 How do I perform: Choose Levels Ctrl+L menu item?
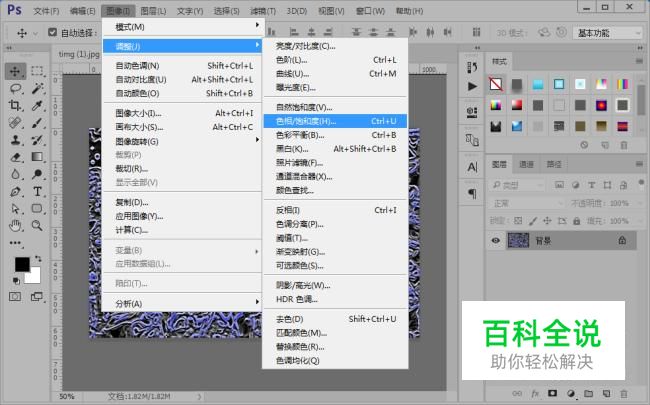[335, 60]
